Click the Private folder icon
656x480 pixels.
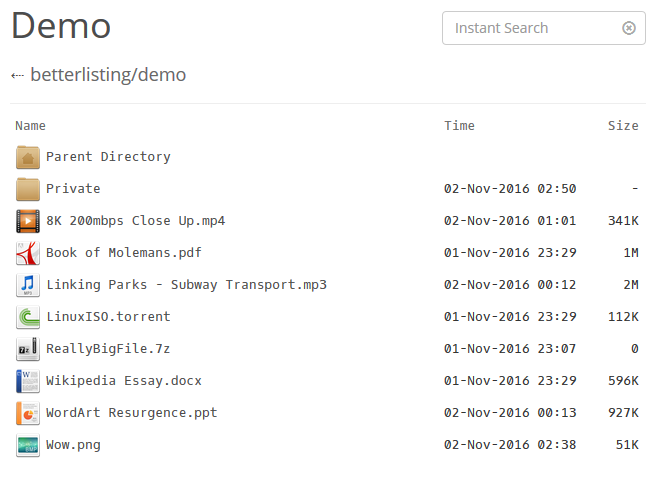28,189
